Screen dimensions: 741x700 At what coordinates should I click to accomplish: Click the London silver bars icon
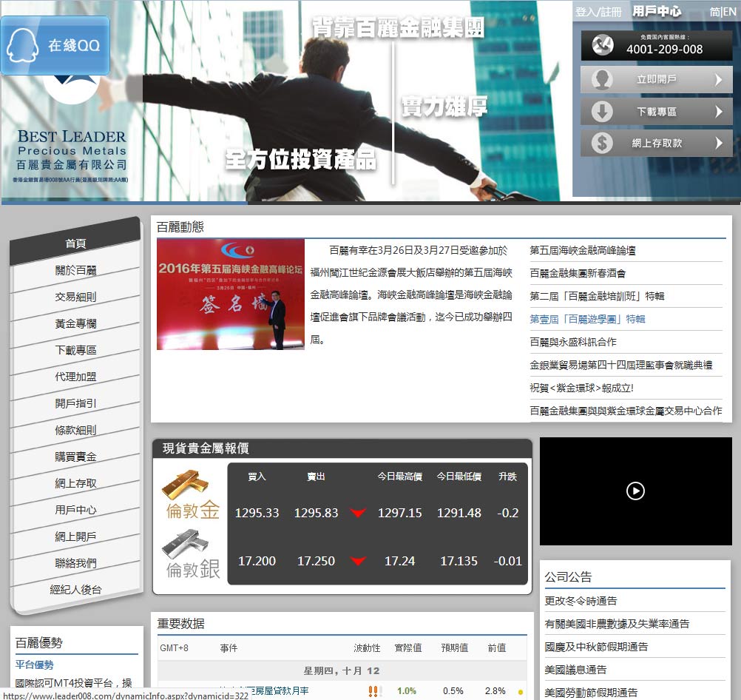185,544
